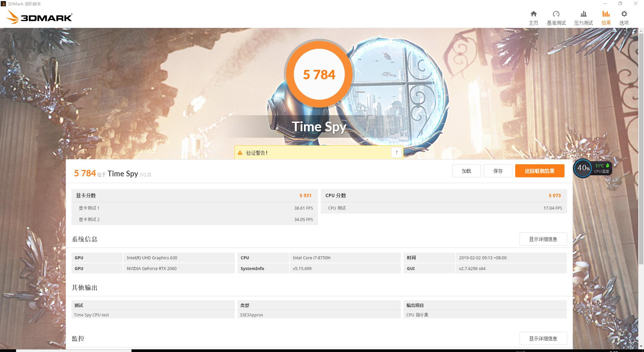
Task: Click the 40% CPU usage ring gauge
Action: [583, 169]
